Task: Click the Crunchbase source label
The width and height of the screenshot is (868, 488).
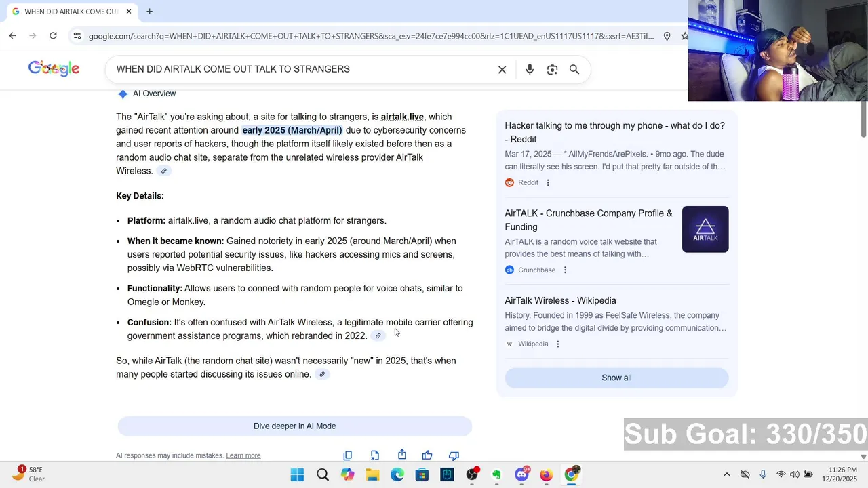Action: pyautogui.click(x=536, y=270)
